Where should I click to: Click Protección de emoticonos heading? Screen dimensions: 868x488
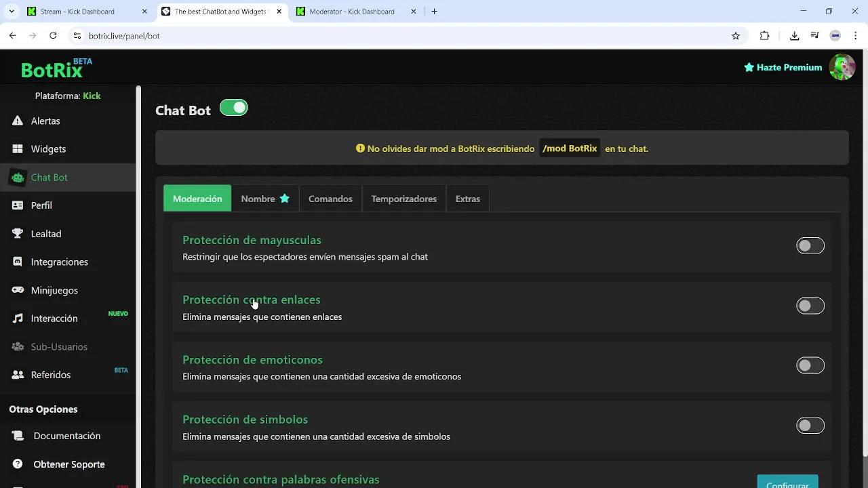tap(252, 360)
